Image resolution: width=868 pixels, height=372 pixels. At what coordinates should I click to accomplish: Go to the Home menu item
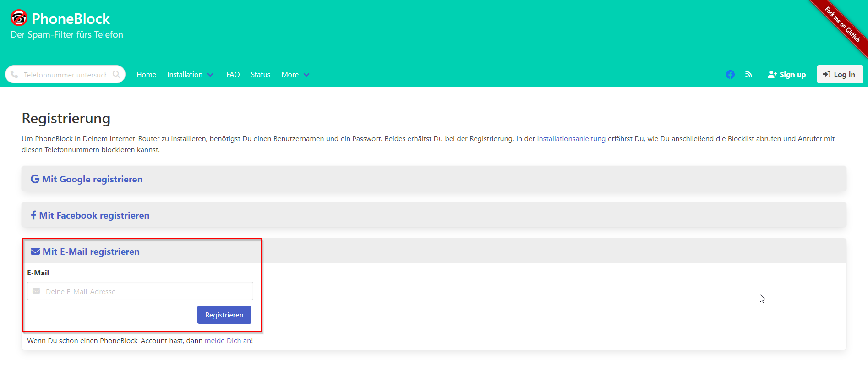(146, 75)
